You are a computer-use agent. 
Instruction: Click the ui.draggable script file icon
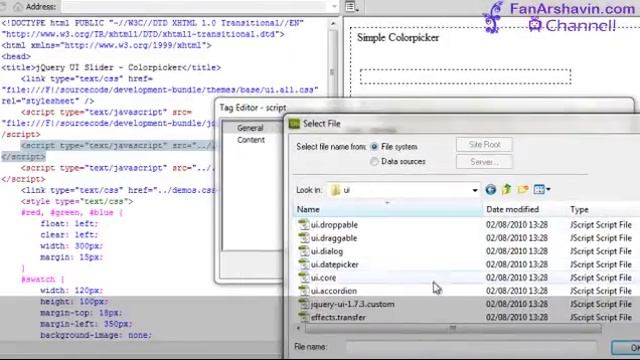pos(303,238)
